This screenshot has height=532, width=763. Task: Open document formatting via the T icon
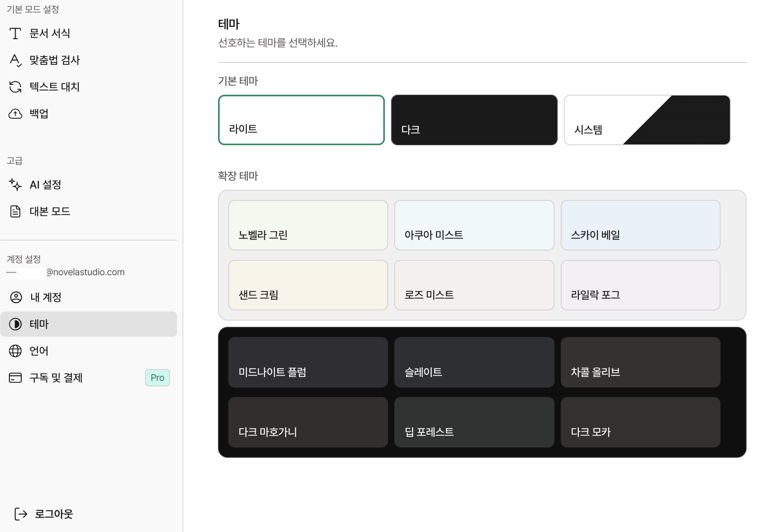point(15,33)
